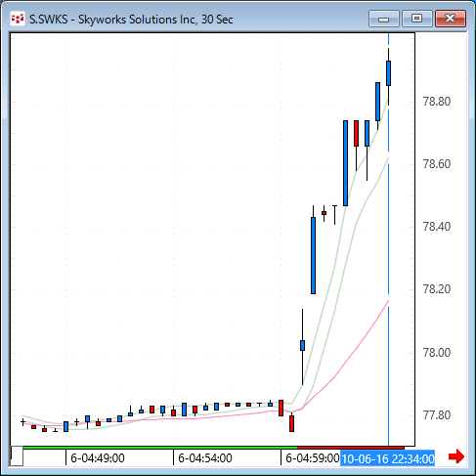Click the red scroll-forward arrow
This screenshot has width=476, height=476.
click(x=455, y=456)
